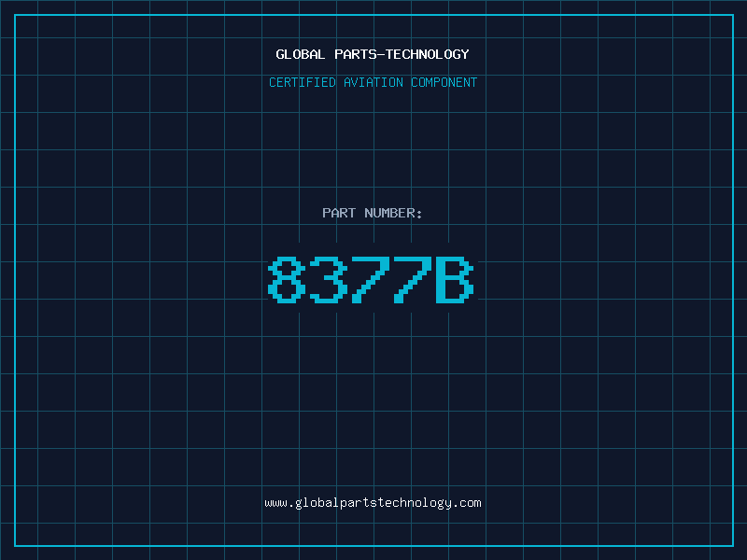The width and height of the screenshot is (747, 560).
Task: Click the GLOBAL PARTS-TECHNOLOGY heading
Action: [373, 54]
